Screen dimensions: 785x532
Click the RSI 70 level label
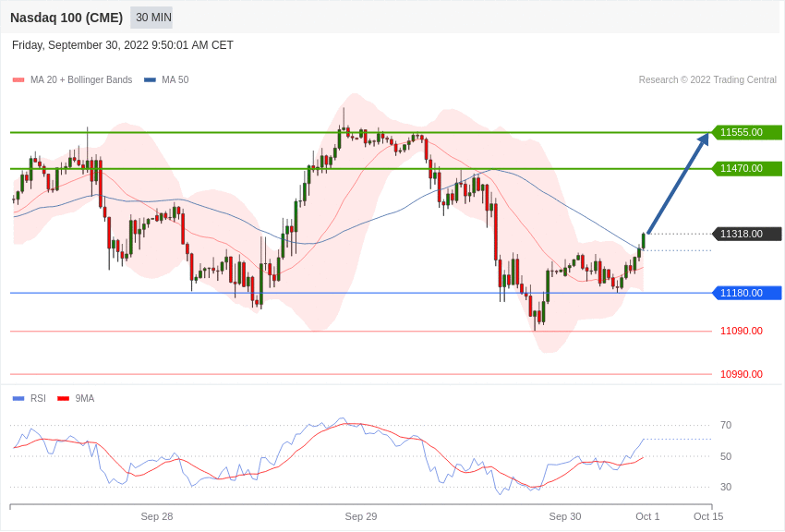click(726, 426)
